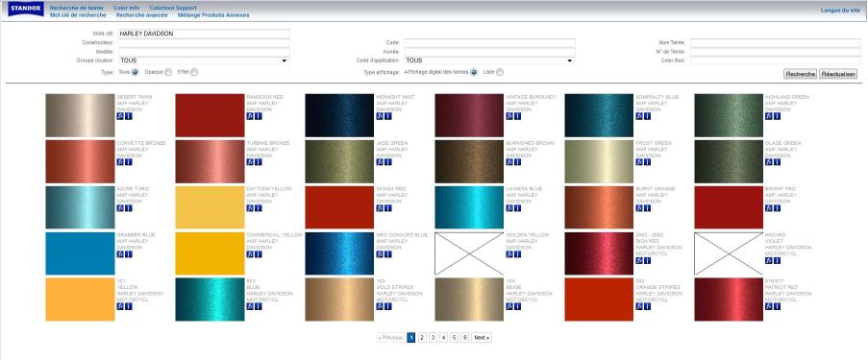Choose the Liste display radio button
868x360 pixels.
(x=500, y=72)
